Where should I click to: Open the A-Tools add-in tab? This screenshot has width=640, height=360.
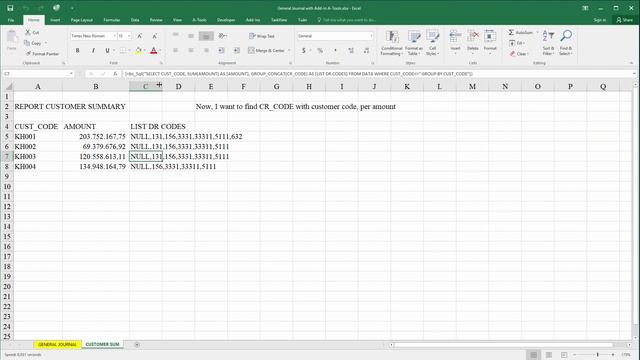pos(199,20)
